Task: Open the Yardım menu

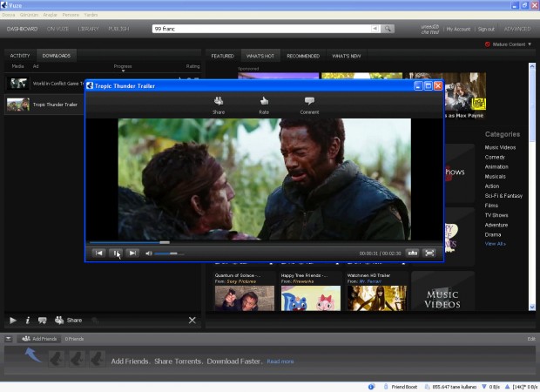Action: click(91, 15)
